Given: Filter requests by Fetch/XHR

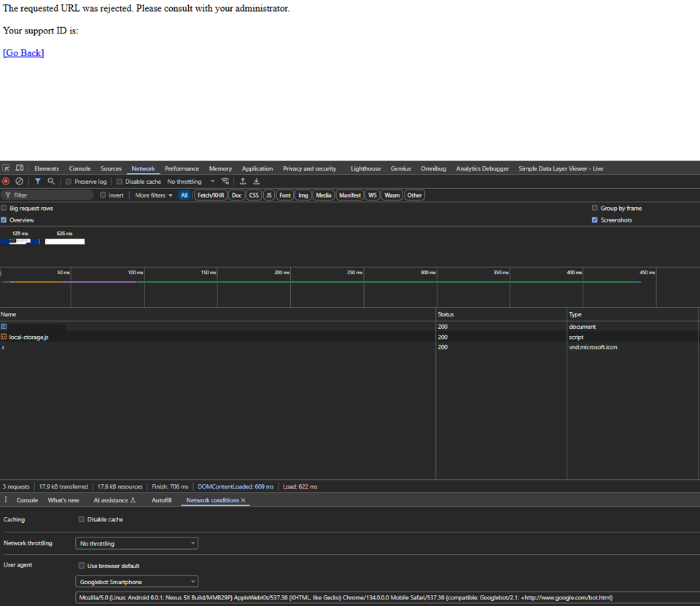Looking at the screenshot, I should 211,195.
